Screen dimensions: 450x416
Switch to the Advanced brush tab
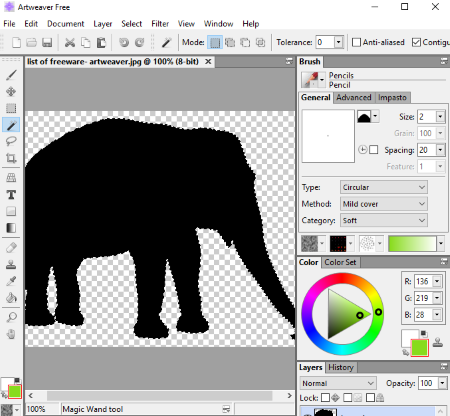point(354,97)
